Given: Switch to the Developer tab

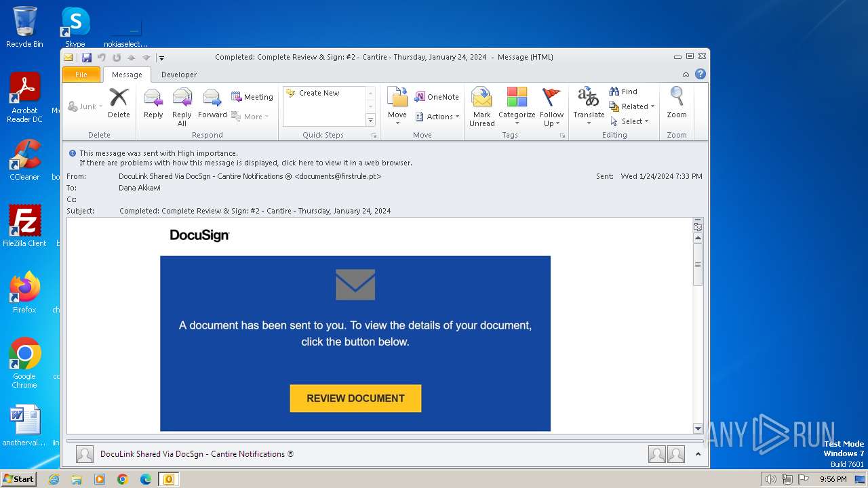Looking at the screenshot, I should click(179, 75).
